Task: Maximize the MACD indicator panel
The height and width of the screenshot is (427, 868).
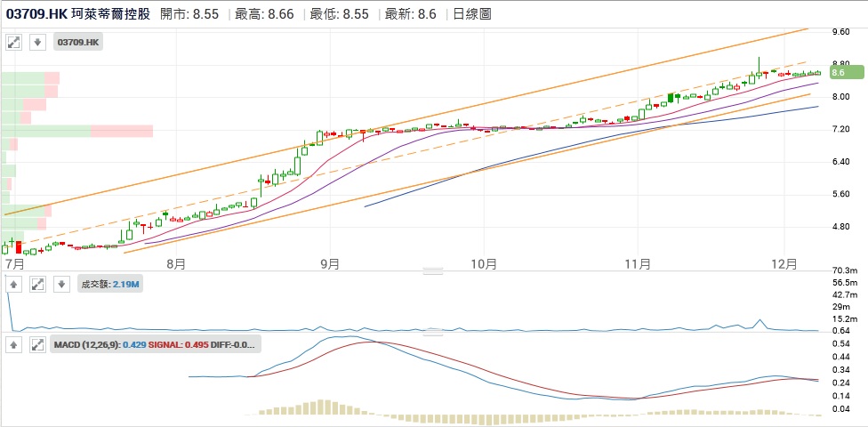Action: pyautogui.click(x=37, y=343)
